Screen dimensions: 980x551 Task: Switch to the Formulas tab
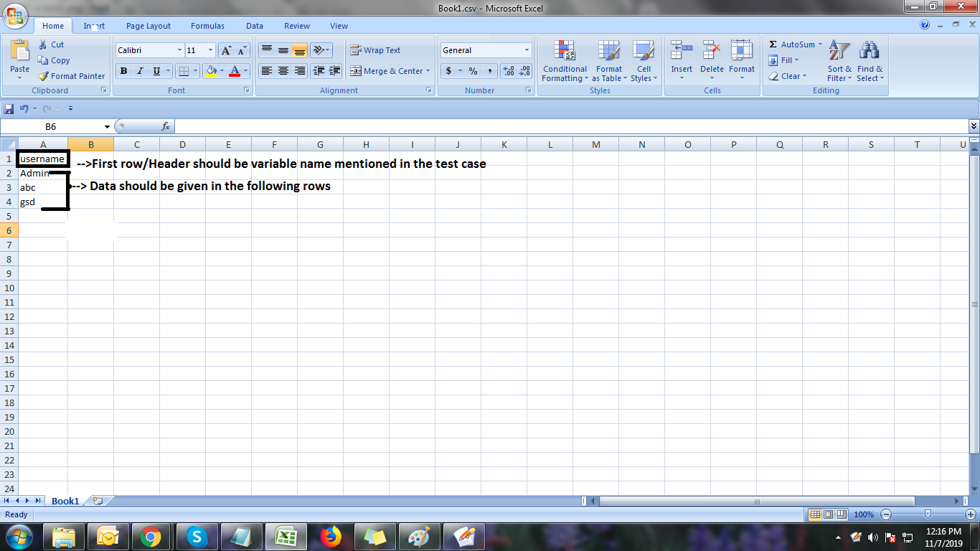point(207,26)
